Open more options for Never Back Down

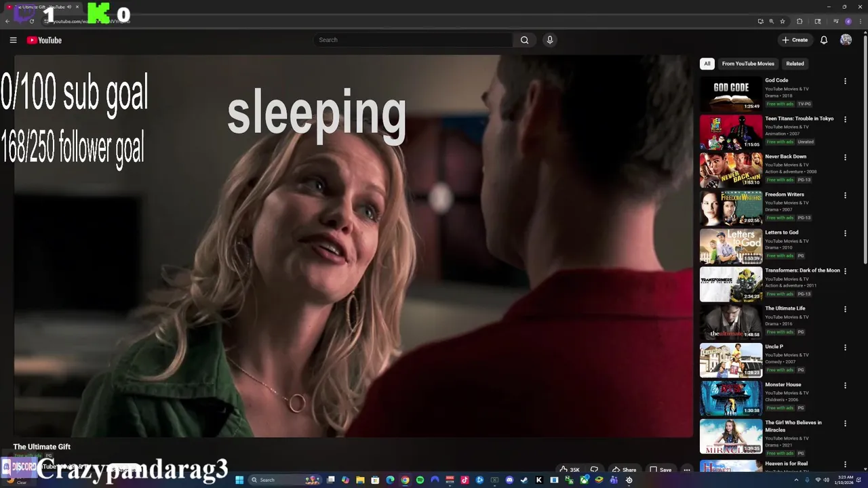click(845, 157)
